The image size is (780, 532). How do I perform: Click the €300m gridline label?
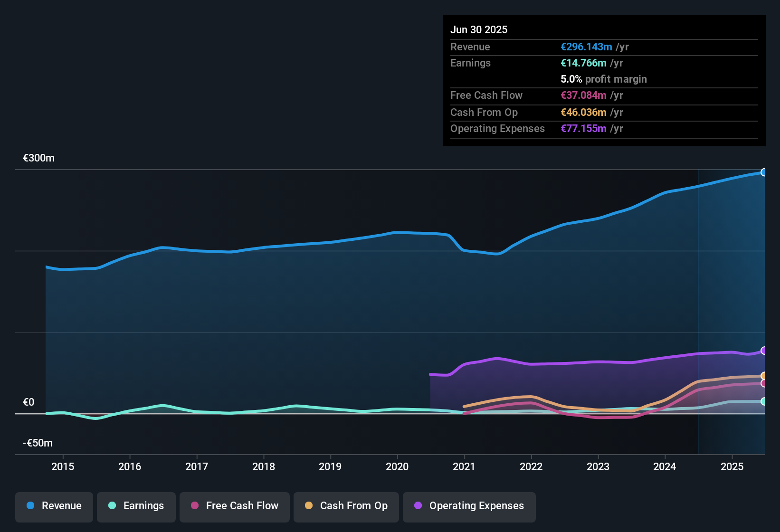point(38,158)
